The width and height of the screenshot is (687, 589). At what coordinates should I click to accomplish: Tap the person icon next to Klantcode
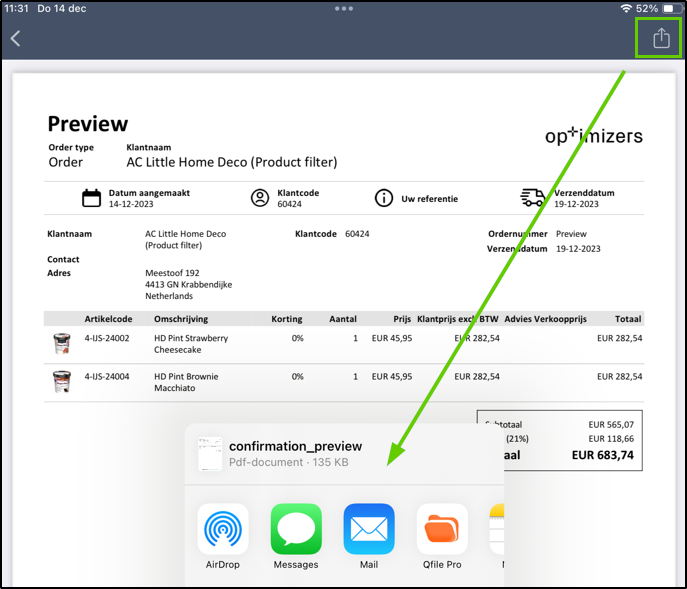coord(260,198)
